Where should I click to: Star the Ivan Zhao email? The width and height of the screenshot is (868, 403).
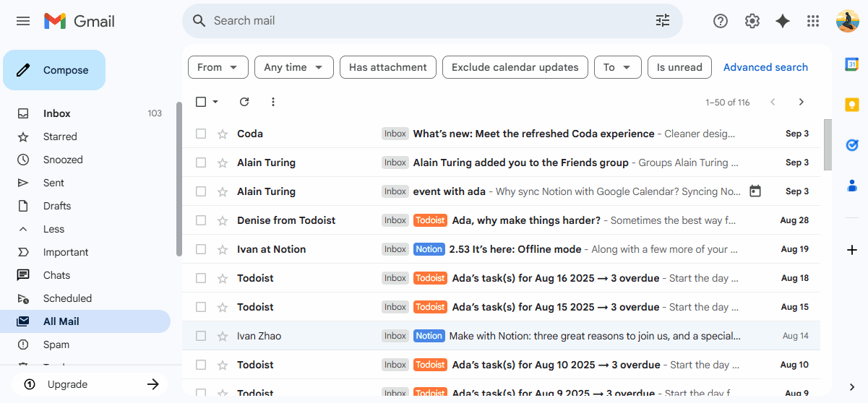(223, 336)
